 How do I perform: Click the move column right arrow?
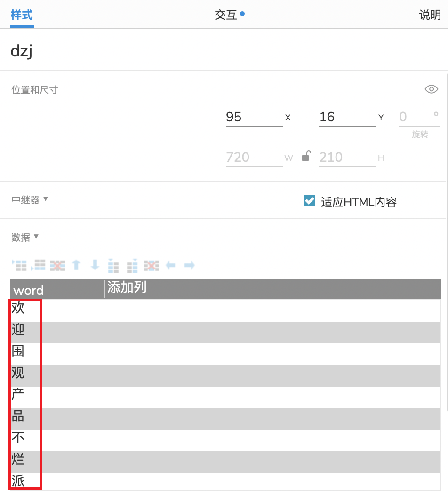[190, 266]
